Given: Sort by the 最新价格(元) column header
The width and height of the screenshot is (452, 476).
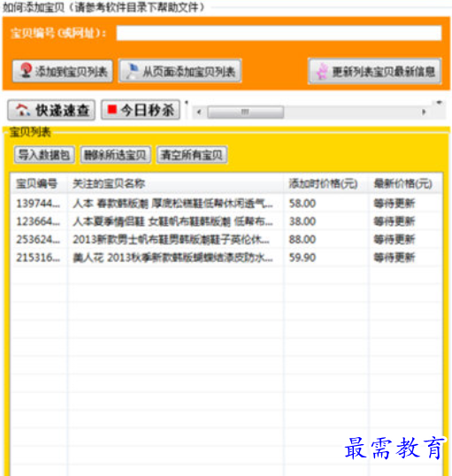Looking at the screenshot, I should [405, 184].
